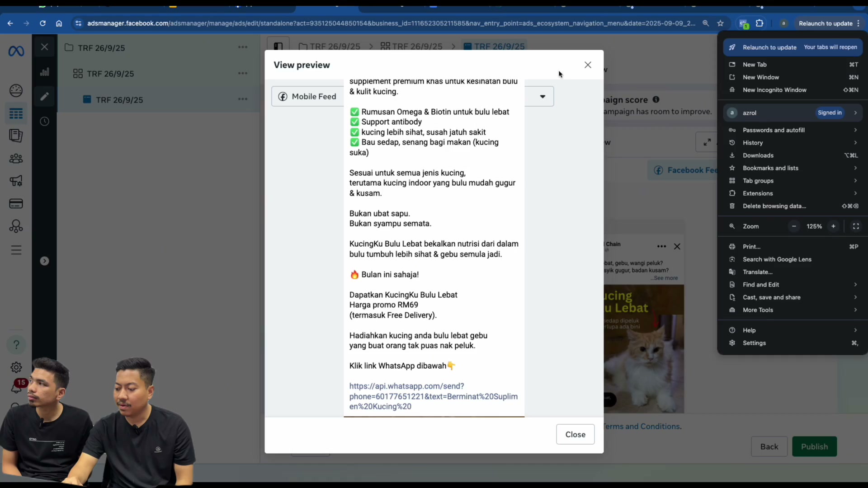The width and height of the screenshot is (868, 488).
Task: Toggle fullscreen mode from zoom row
Action: point(856,226)
